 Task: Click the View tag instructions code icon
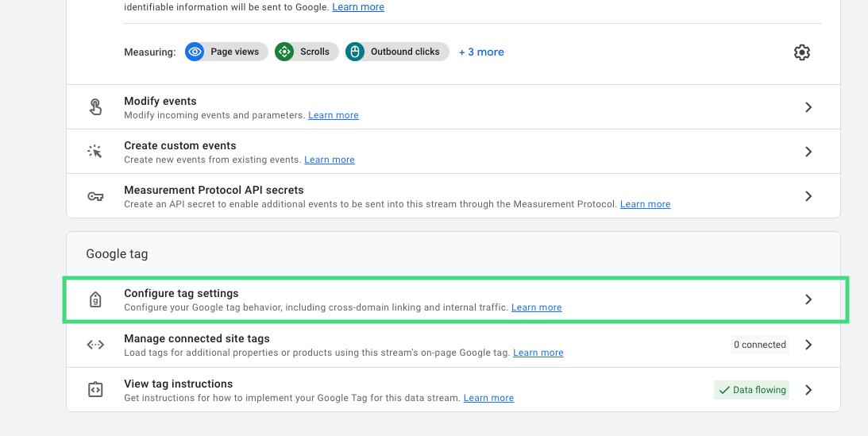[95, 389]
